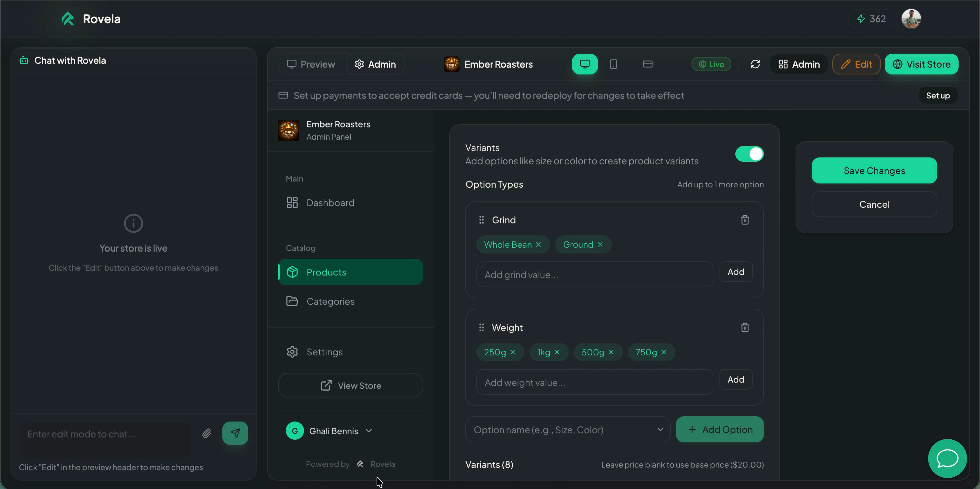
Task: Open the 362 credits lightning badge
Action: point(871,19)
